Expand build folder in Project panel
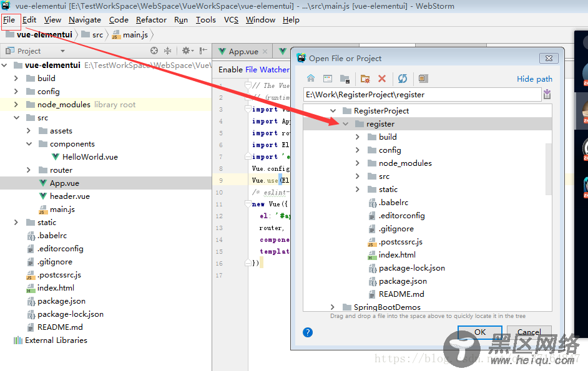This screenshot has width=588, height=371. [16, 79]
